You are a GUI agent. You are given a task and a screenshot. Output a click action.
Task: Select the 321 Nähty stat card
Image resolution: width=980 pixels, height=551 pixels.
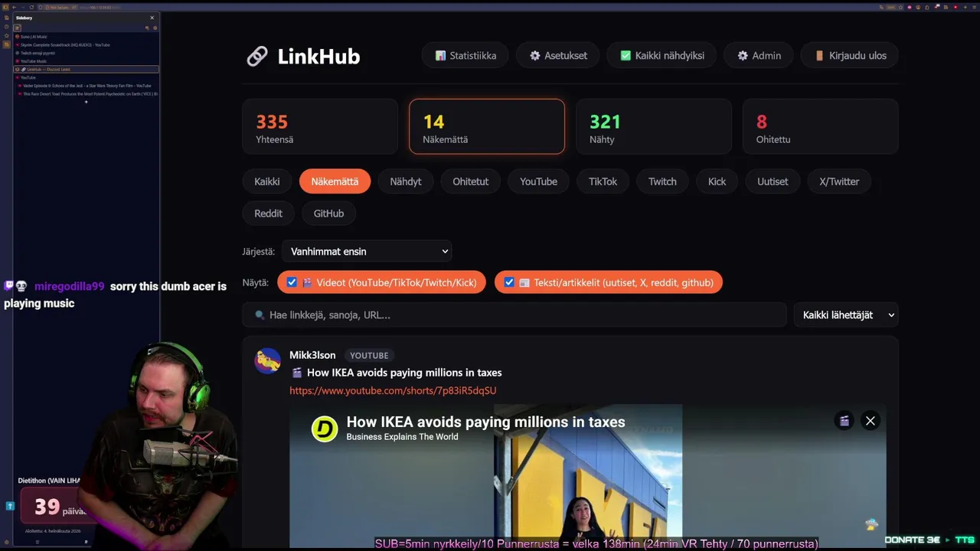[654, 126]
